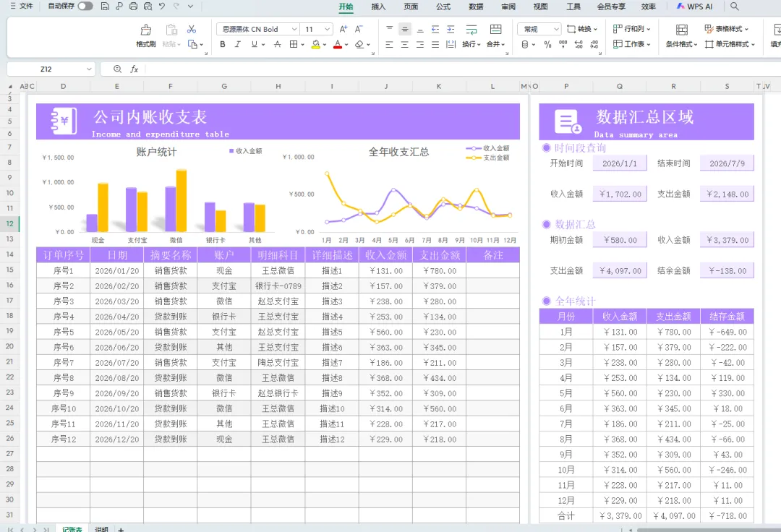Click the Cut scissors icon

[x=191, y=30]
